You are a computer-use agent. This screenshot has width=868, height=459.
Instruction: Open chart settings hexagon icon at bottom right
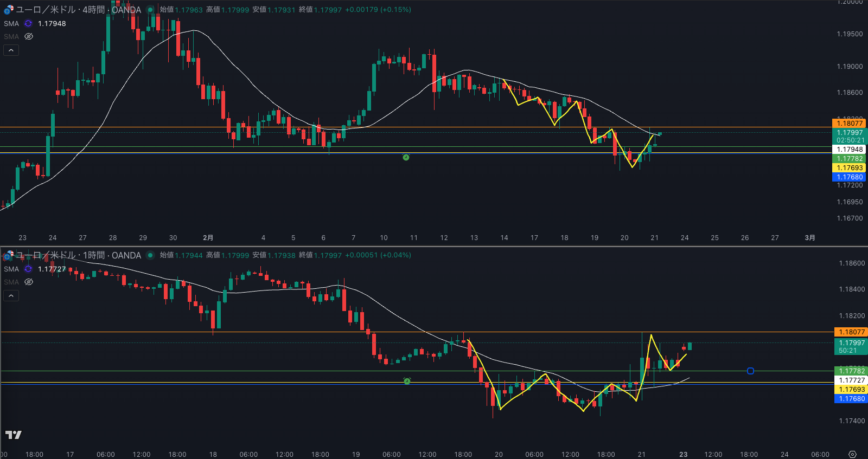852,454
